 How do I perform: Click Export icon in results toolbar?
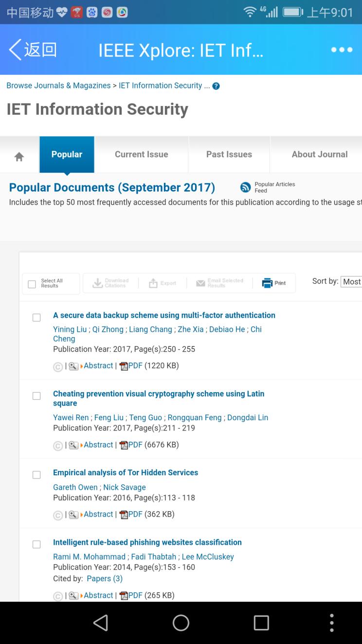(x=153, y=283)
